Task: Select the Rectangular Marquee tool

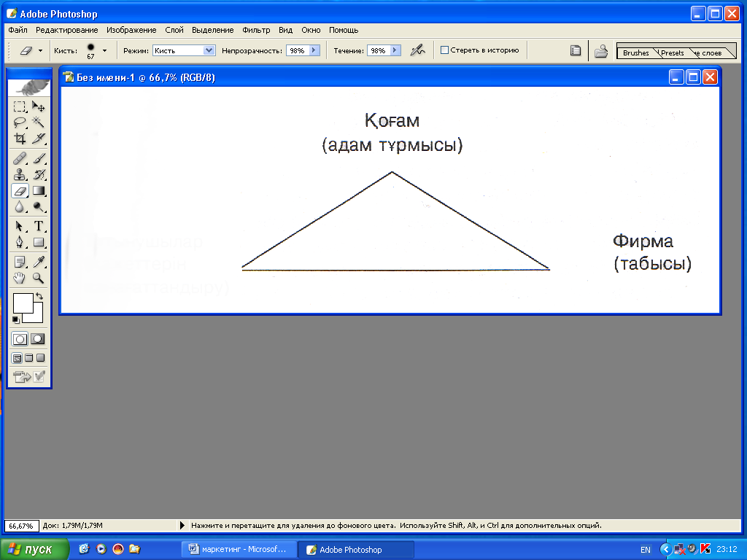Action: (x=20, y=106)
